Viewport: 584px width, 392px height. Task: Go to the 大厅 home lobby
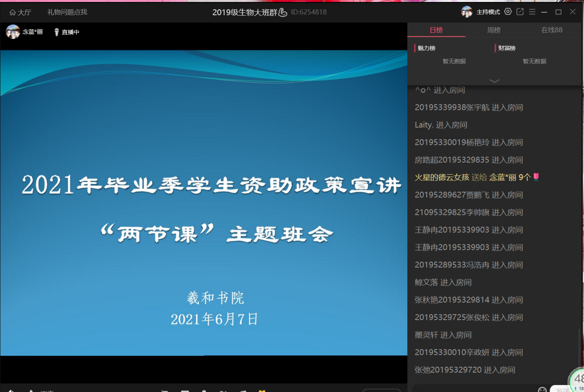[20, 12]
